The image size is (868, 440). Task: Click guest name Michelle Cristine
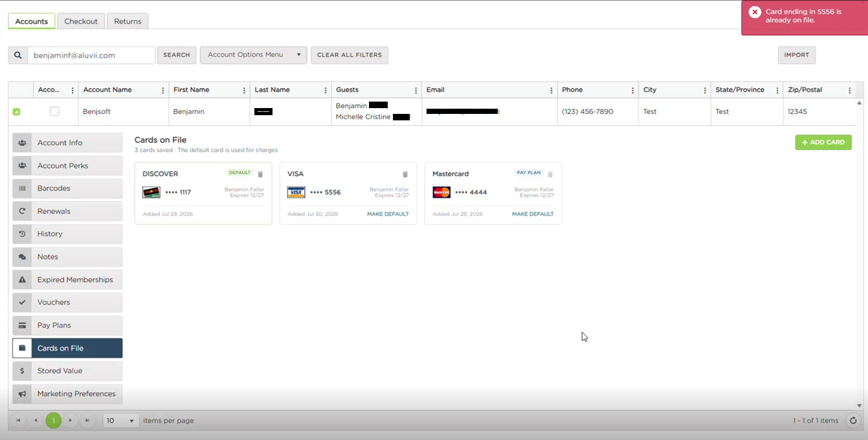pyautogui.click(x=363, y=117)
